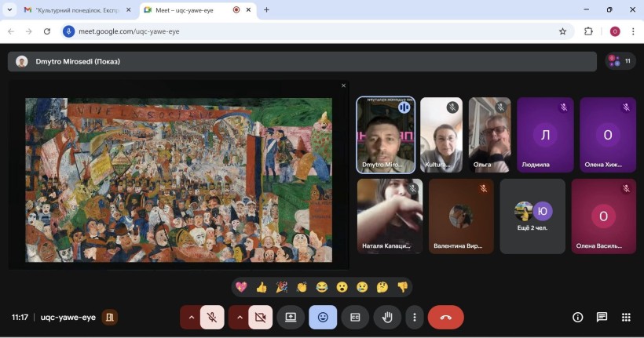The width and height of the screenshot is (644, 338).
Task: Expand audio settings arrow beside microphone
Action: coord(191,317)
